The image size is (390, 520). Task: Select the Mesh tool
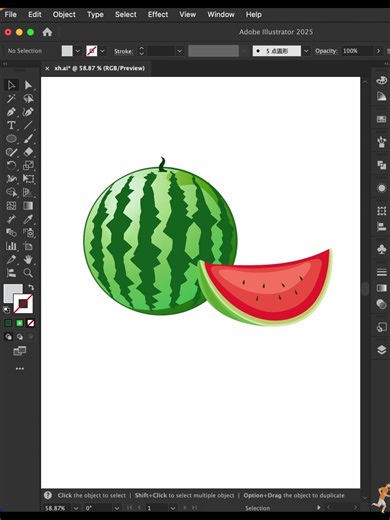coord(11,206)
